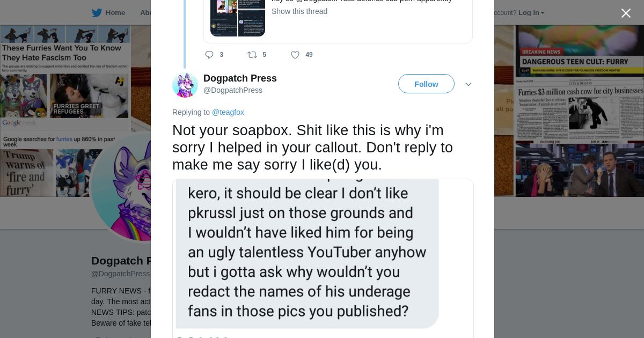Screen dimensions: 644x338
Task: Retweet the tweet using the retweet icon
Action: [252, 55]
